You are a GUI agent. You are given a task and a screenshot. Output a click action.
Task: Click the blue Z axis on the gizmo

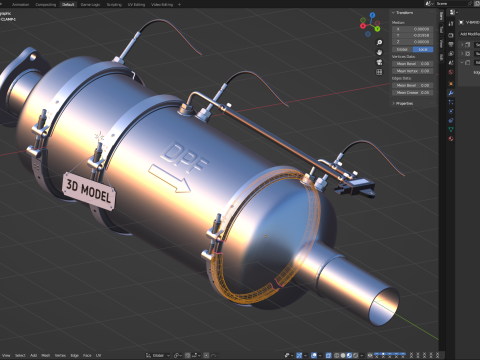(372, 15)
